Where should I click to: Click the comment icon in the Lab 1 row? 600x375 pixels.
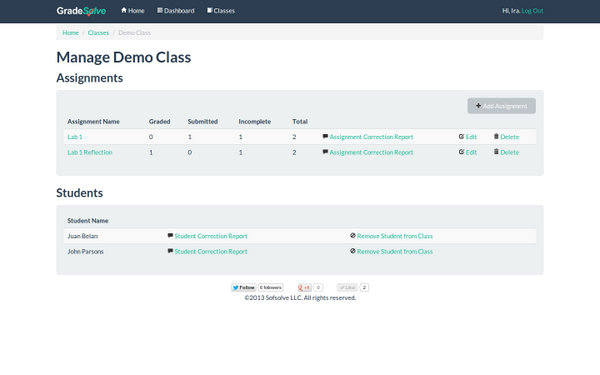325,136
